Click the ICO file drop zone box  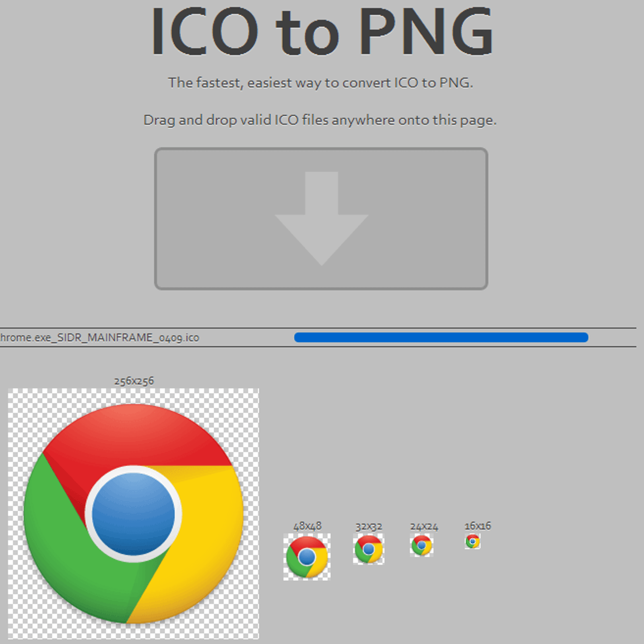pyautogui.click(x=321, y=219)
